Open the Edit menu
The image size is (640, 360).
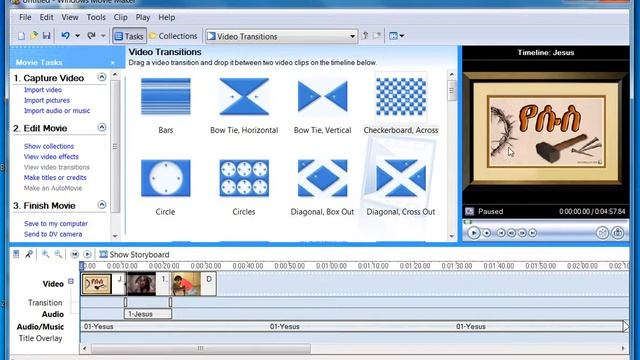[x=46, y=17]
